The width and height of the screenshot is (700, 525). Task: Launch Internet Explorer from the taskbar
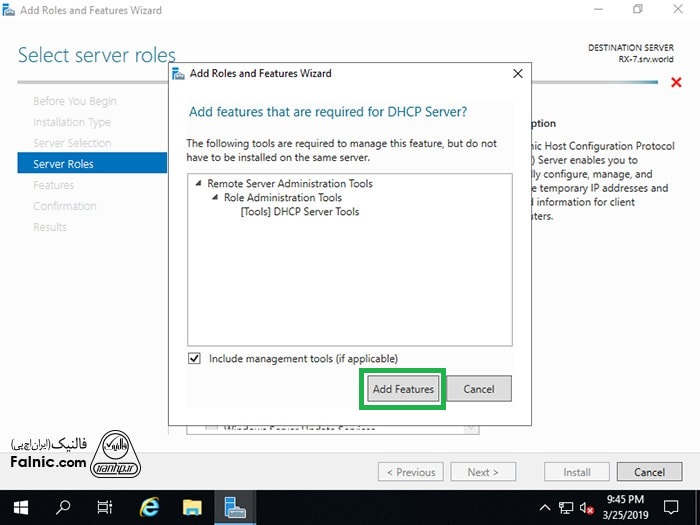point(149,507)
